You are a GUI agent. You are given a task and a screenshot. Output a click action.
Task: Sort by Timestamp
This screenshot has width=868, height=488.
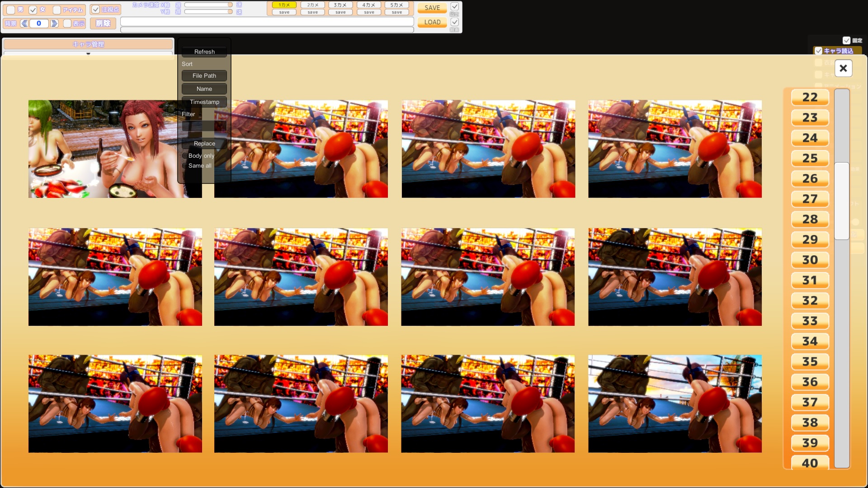pyautogui.click(x=204, y=102)
